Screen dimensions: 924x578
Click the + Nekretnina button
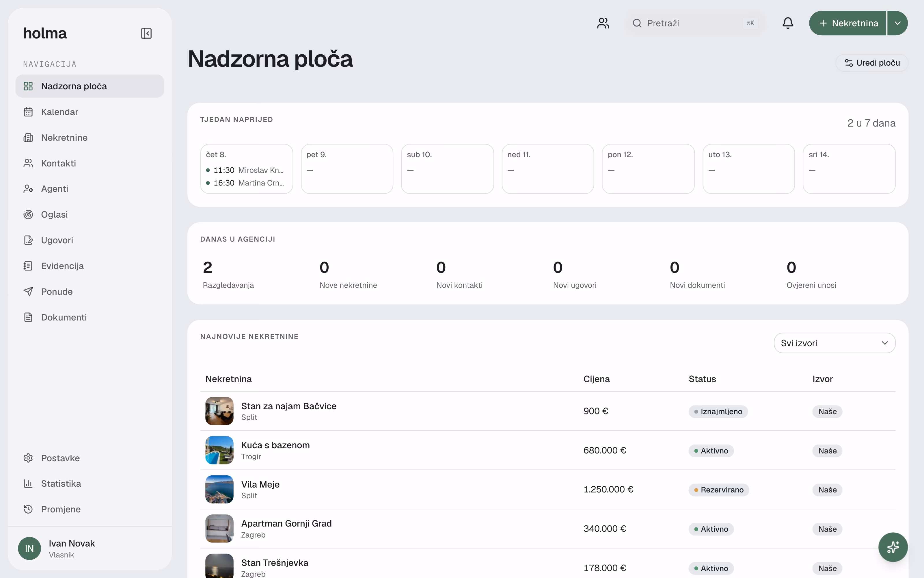click(848, 23)
